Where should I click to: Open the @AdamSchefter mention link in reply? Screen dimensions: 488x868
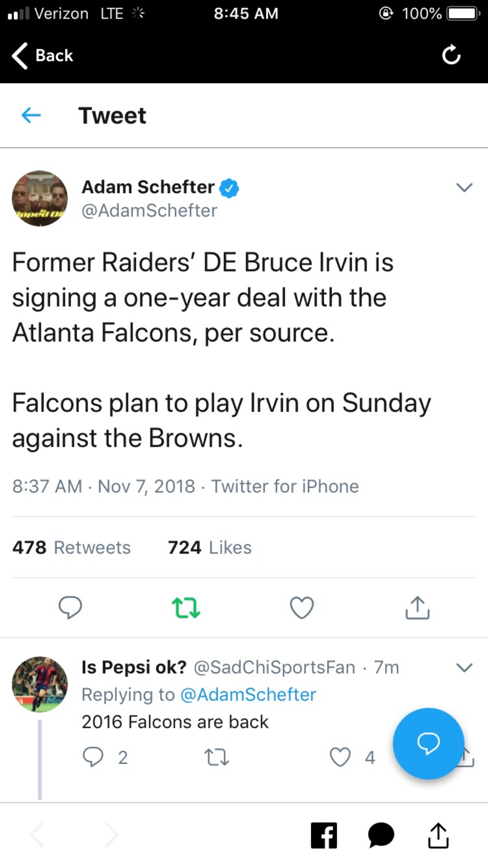point(248,695)
